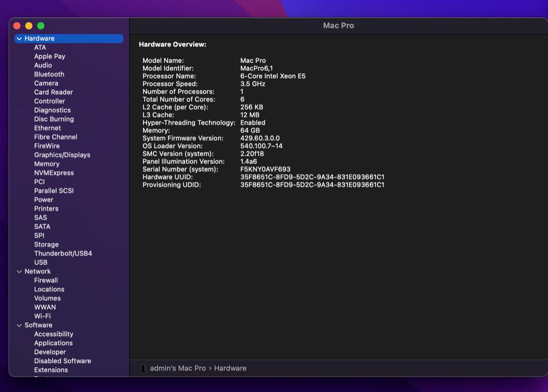This screenshot has width=548, height=392.
Task: Click Hardware in the bottom path bar
Action: pyautogui.click(x=230, y=368)
